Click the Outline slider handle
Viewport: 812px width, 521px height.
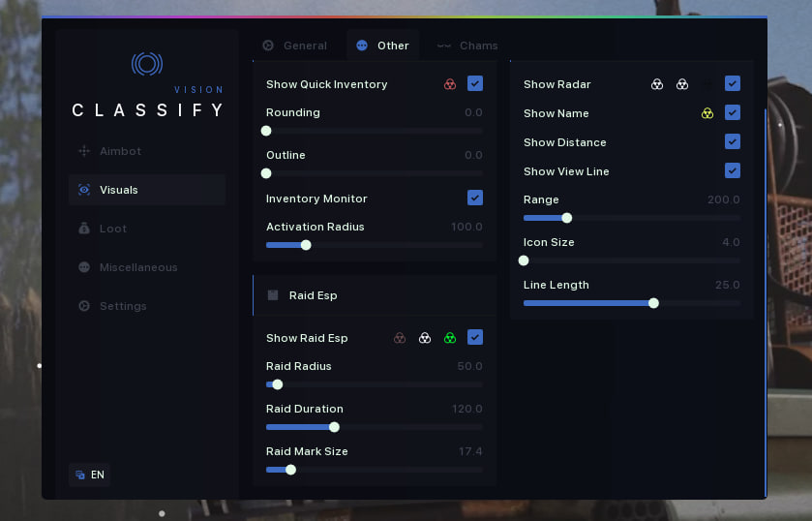[266, 173]
